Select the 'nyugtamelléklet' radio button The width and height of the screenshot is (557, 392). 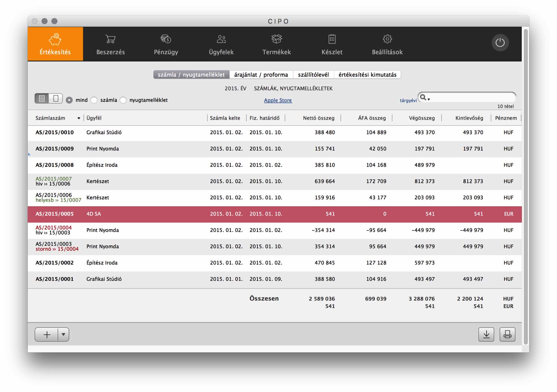pyautogui.click(x=123, y=100)
